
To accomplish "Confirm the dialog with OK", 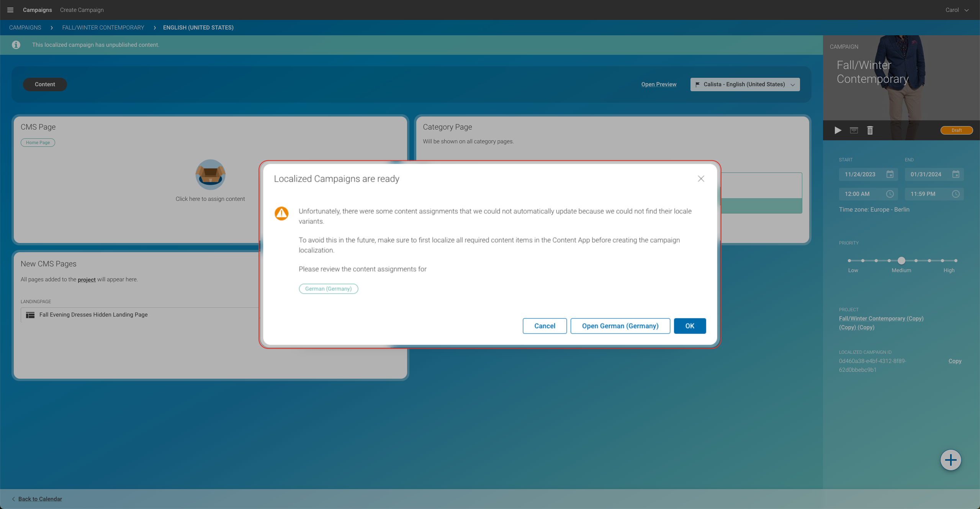I will (689, 326).
